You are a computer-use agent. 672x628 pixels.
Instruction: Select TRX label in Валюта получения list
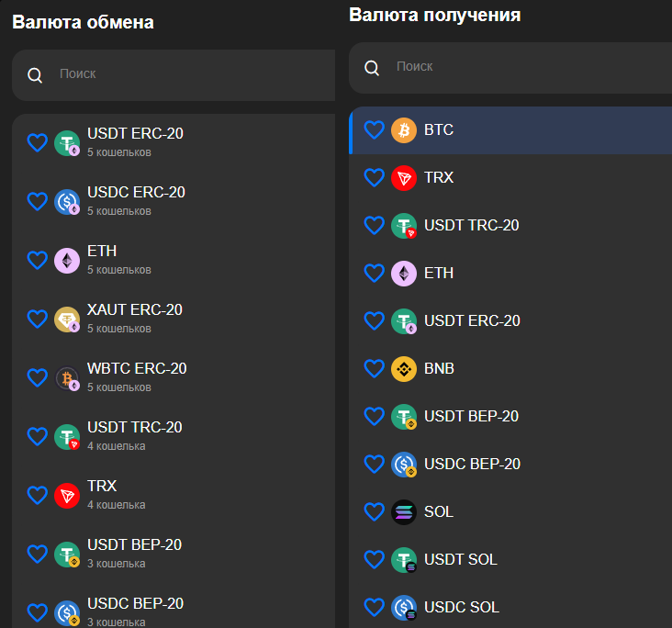click(x=439, y=177)
